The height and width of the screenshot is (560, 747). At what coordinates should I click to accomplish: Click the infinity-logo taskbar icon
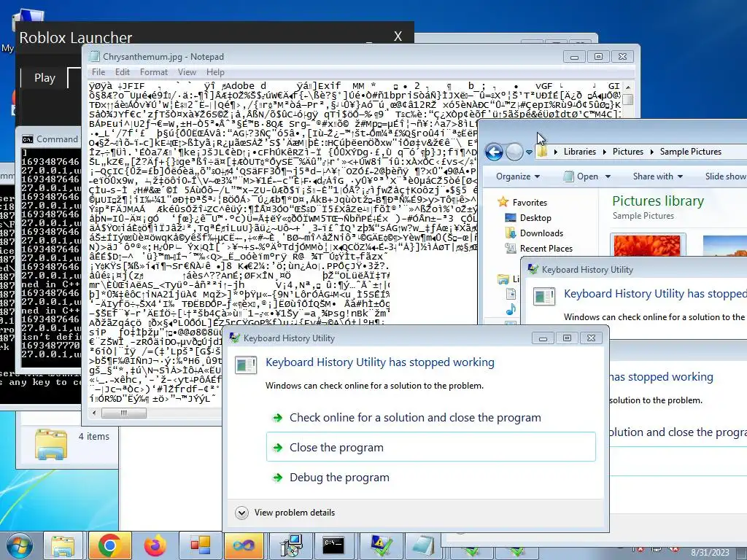(x=244, y=545)
